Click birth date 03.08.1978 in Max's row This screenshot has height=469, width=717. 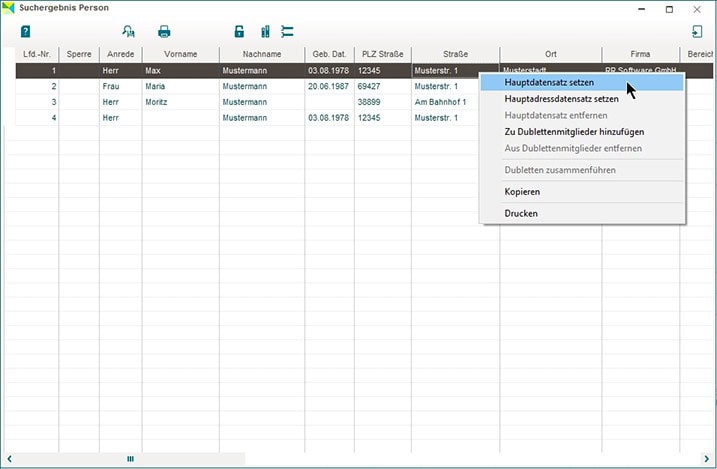329,71
